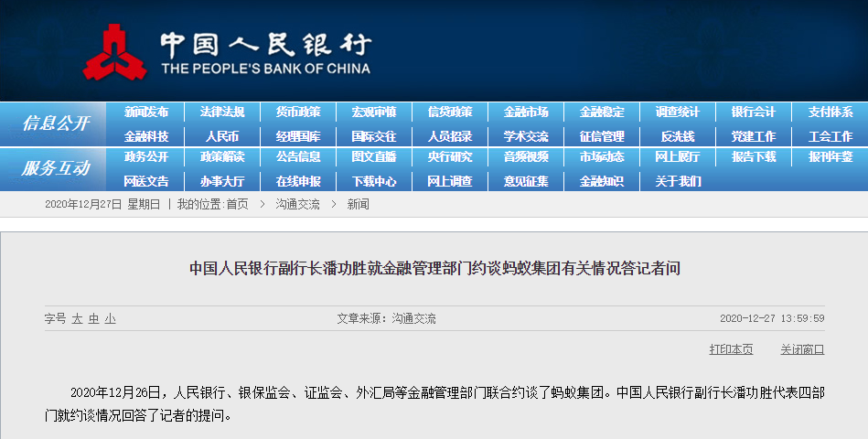Go to 图文直播 section

374,156
